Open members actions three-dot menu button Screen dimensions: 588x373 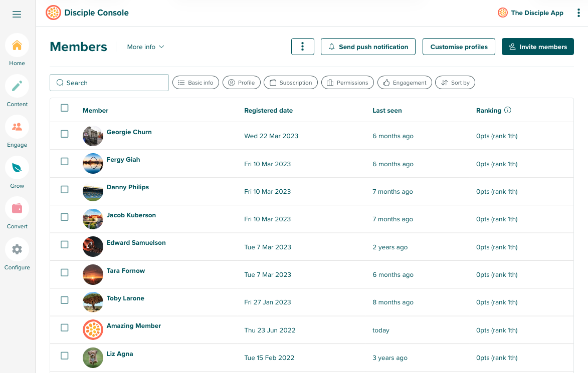[302, 47]
